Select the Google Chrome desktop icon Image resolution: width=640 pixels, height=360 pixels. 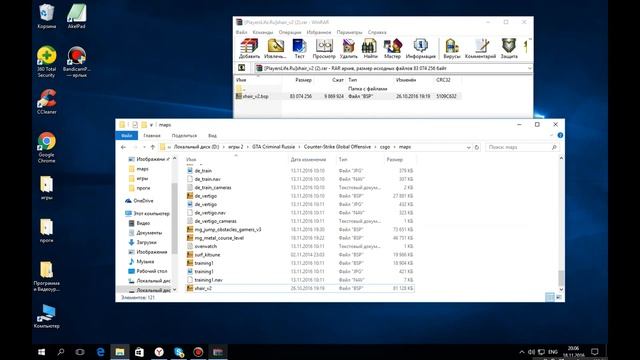(x=47, y=148)
